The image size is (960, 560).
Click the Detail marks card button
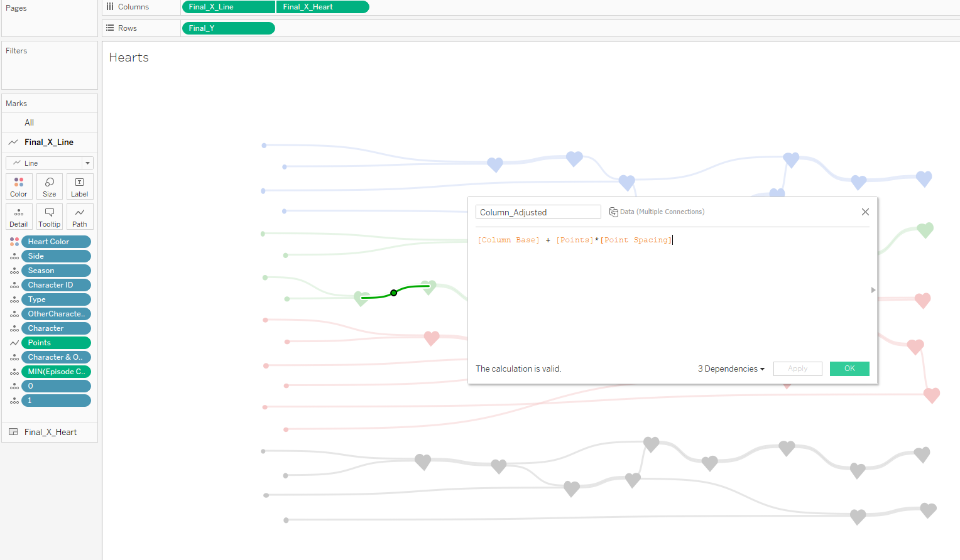coord(19,217)
